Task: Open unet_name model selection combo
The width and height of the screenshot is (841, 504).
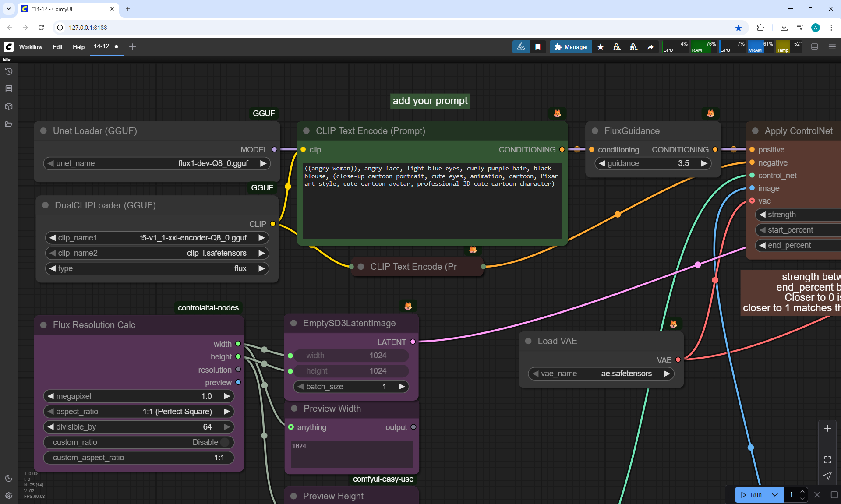Action: point(157,163)
